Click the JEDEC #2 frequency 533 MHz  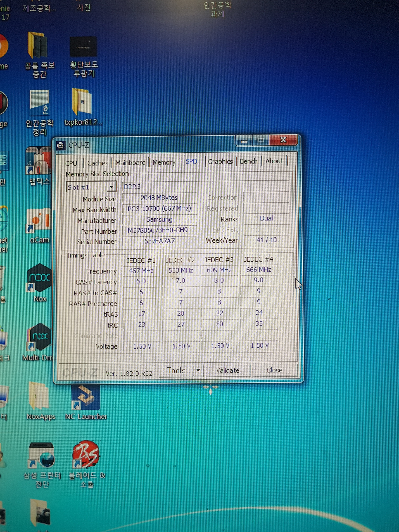tap(181, 270)
